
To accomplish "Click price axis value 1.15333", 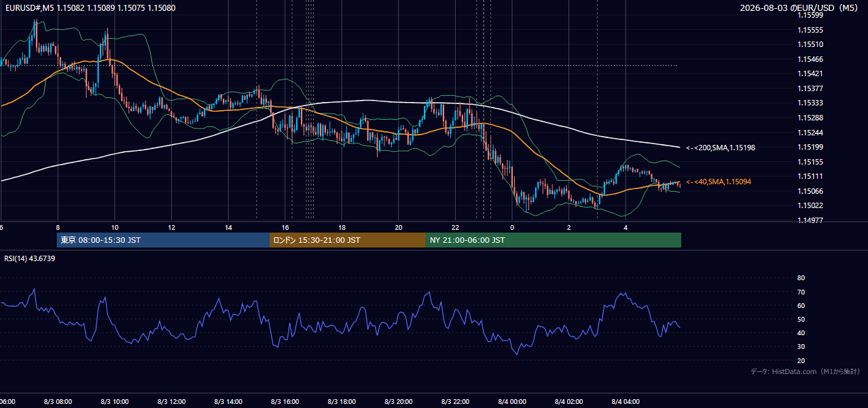I will [x=810, y=103].
